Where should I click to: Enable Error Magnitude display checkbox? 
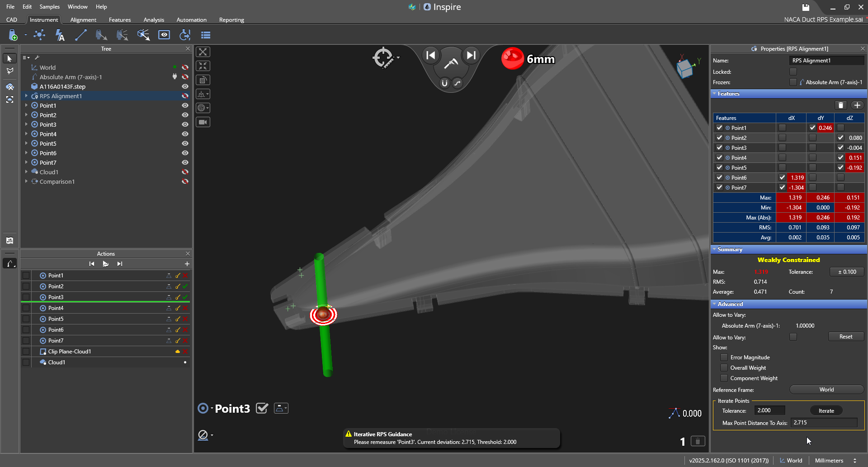point(724,357)
